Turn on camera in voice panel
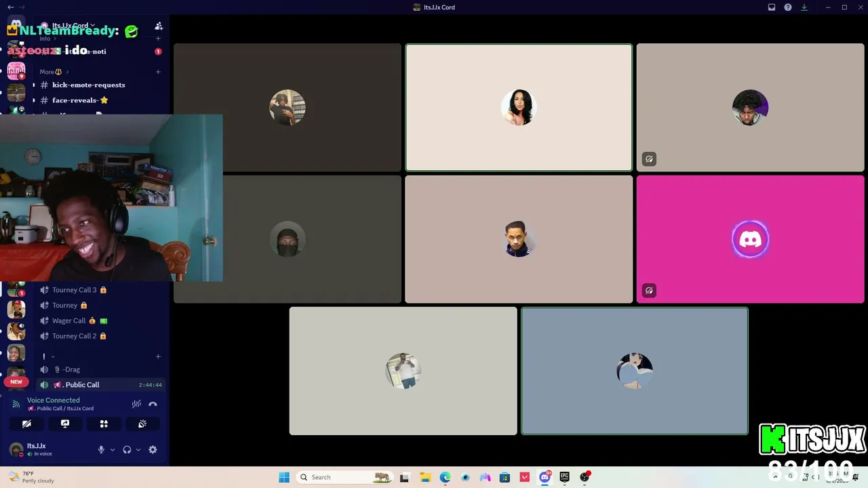 coord(26,424)
